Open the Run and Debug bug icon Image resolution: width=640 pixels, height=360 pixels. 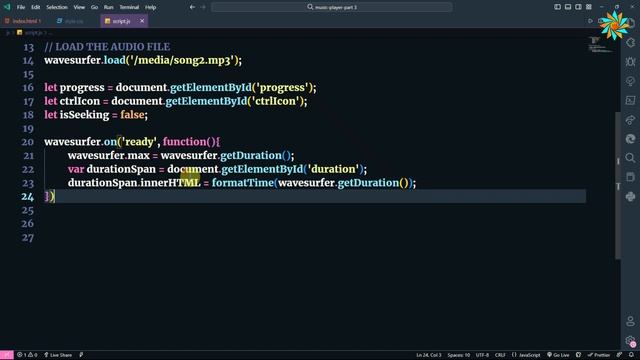pyautogui.click(x=631, y=62)
